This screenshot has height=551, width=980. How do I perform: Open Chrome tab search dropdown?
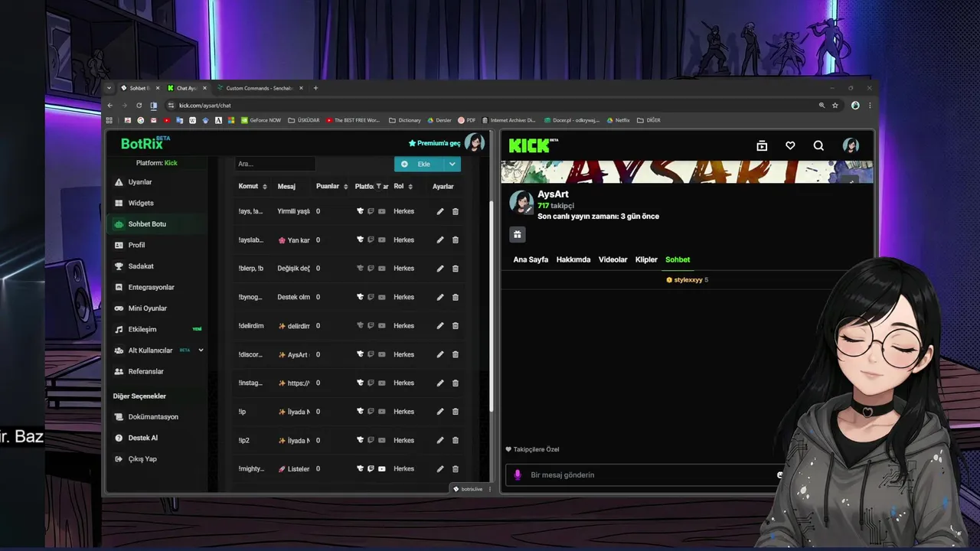(109, 88)
